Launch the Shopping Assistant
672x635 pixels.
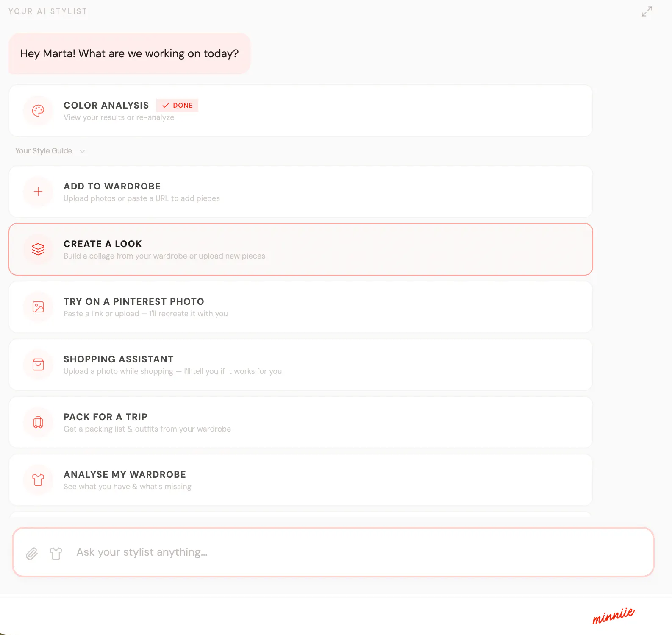pos(301,365)
